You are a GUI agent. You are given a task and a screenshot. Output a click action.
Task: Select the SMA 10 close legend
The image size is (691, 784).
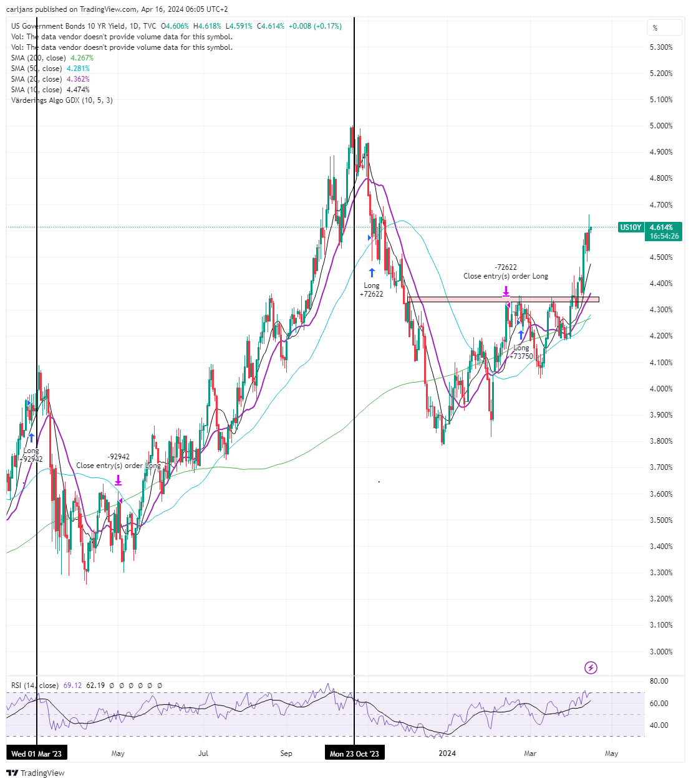tap(51, 90)
